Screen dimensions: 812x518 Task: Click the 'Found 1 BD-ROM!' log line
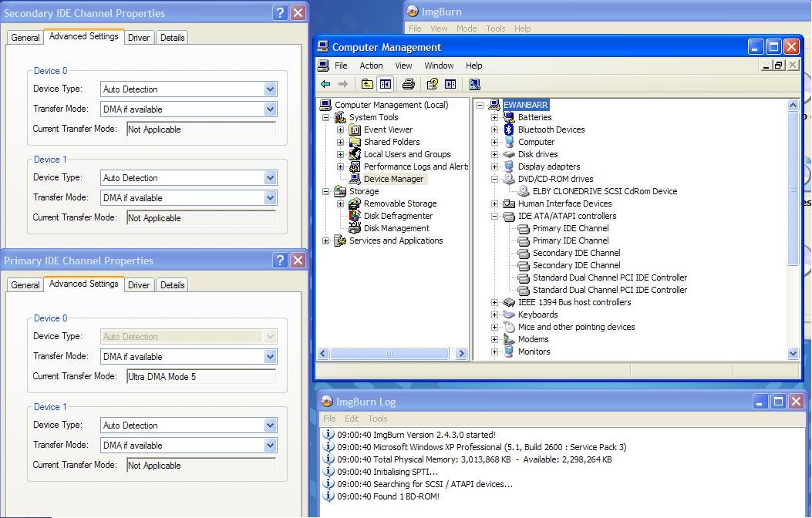point(388,496)
